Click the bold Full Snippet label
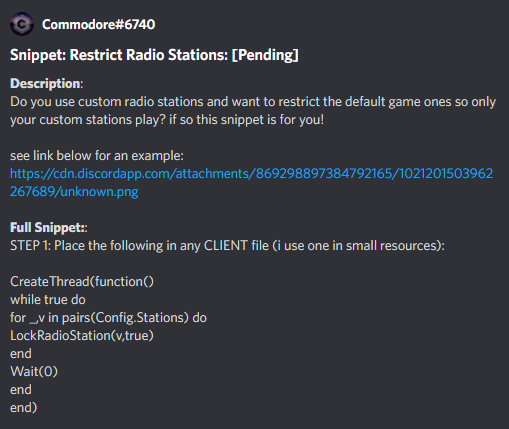This screenshot has width=509, height=429. tap(47, 227)
